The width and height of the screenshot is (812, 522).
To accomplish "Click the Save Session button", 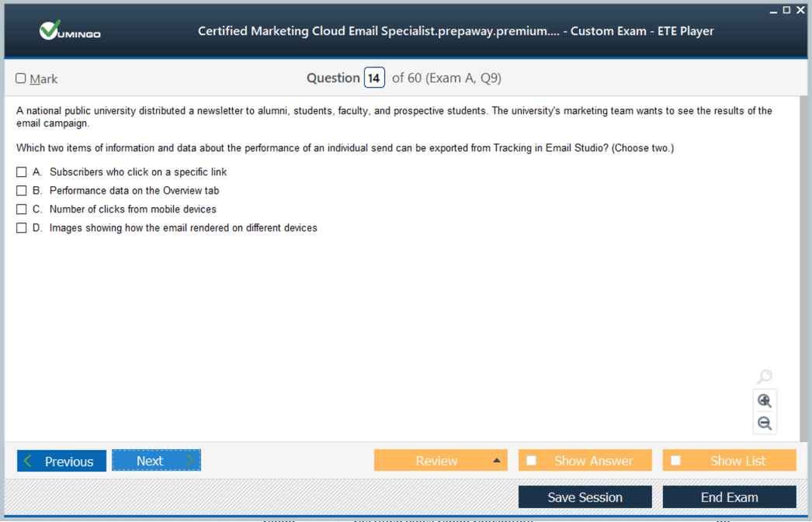I will [585, 497].
